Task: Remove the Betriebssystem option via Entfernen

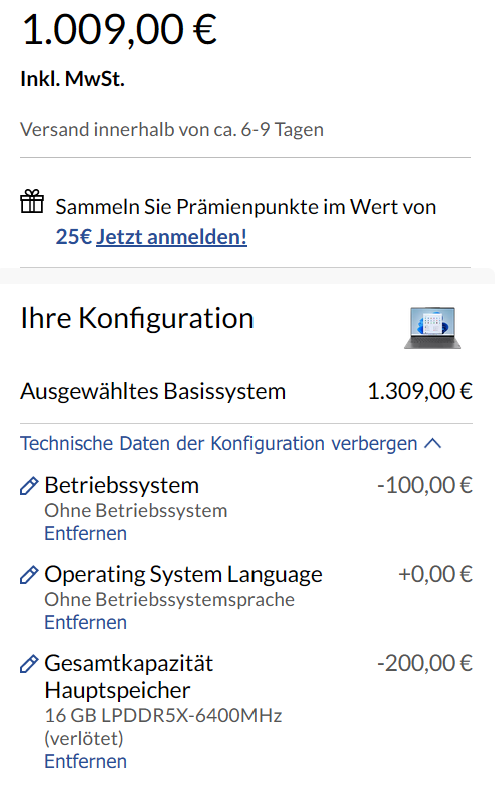Action: point(85,533)
